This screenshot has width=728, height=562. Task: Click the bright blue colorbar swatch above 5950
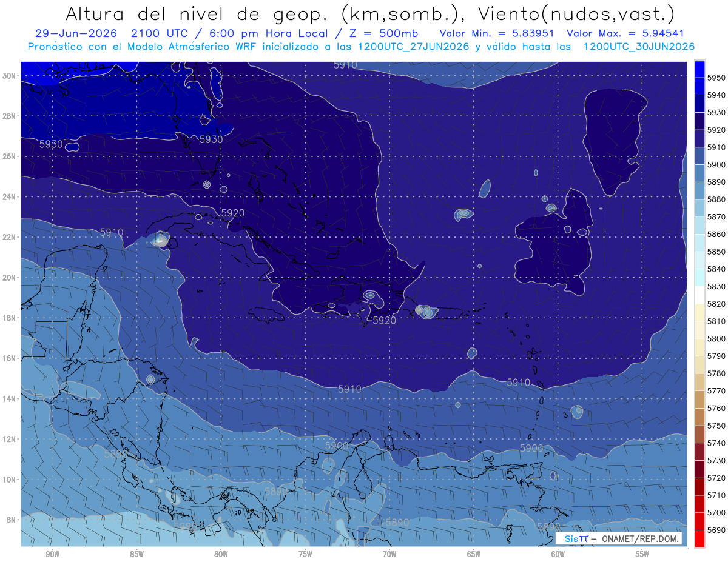pyautogui.click(x=699, y=69)
